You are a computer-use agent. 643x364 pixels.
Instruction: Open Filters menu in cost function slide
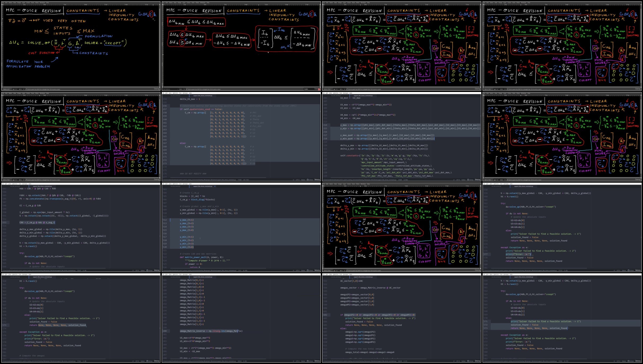coord(37,3)
